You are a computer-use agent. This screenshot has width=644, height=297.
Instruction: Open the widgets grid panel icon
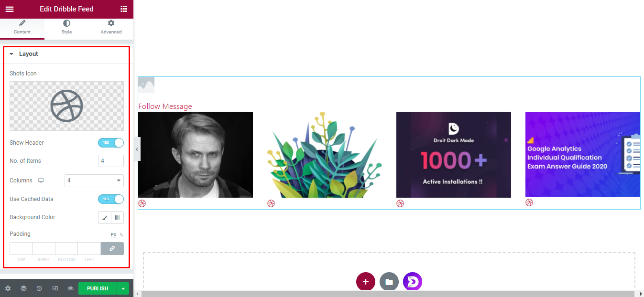click(x=124, y=9)
